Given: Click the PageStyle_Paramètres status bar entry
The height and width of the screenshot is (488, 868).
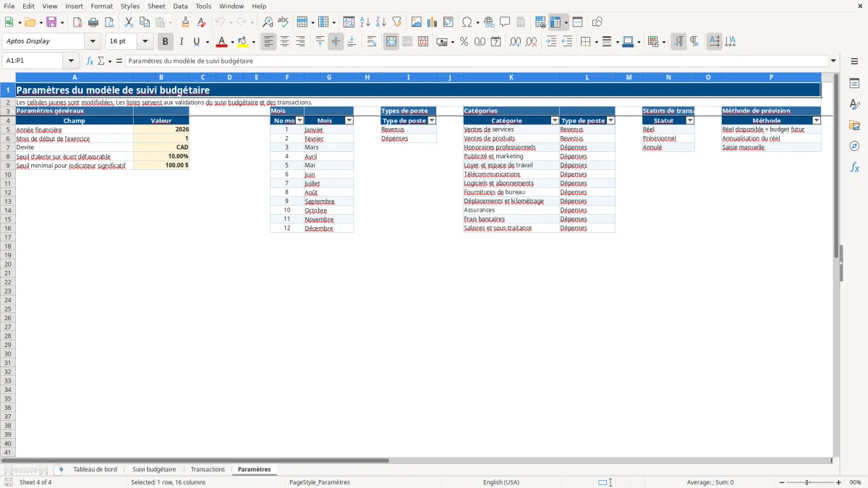Looking at the screenshot, I should click(319, 482).
